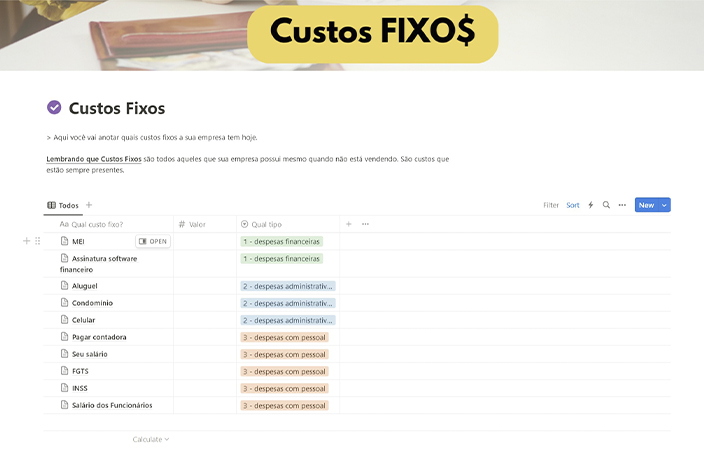Viewport: 704px width, 474px height.
Task: Add row using plus beside MEI
Action: click(x=26, y=241)
